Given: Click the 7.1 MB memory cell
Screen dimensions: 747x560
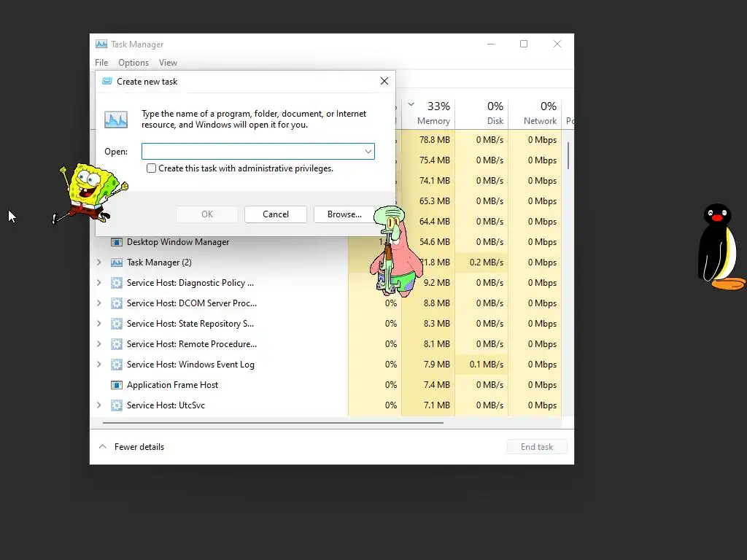Looking at the screenshot, I should [428, 405].
